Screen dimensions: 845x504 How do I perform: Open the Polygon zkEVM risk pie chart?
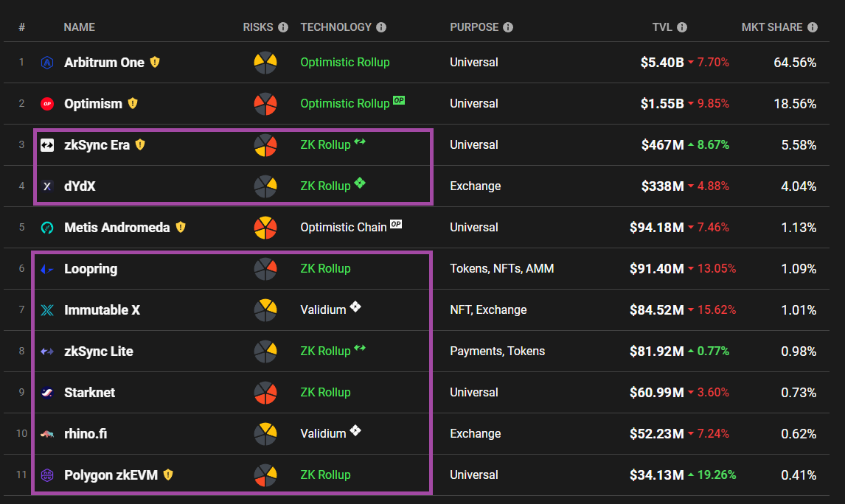click(265, 475)
